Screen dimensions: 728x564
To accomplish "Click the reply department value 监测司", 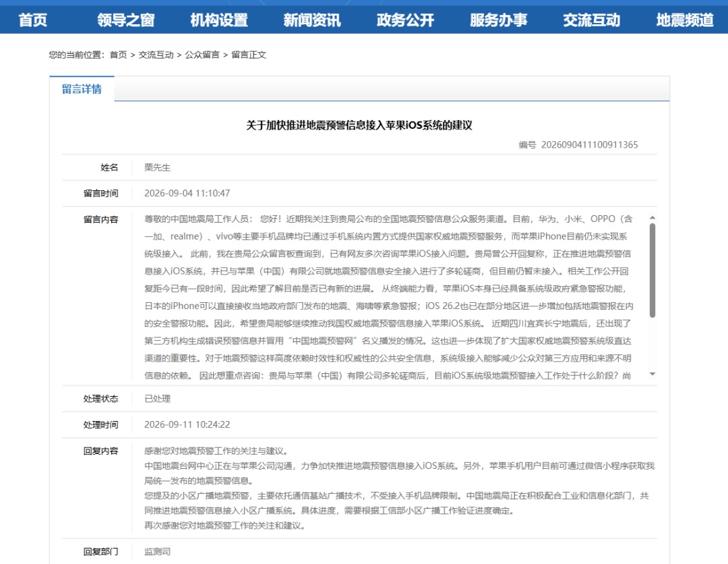I will click(157, 551).
